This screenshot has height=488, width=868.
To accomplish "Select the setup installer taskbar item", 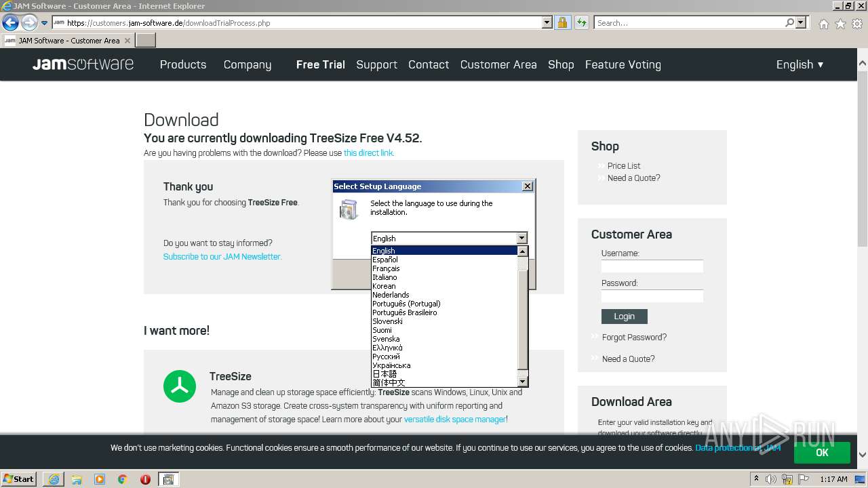I will pos(169,479).
